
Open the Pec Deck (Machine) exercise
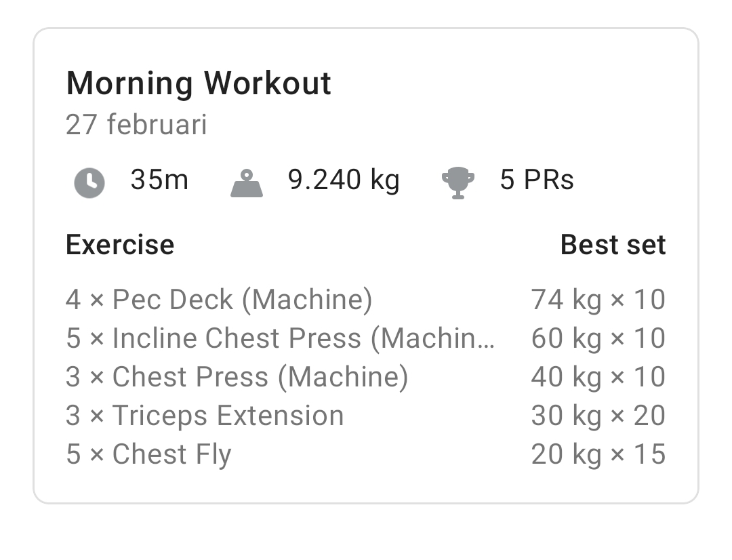219,300
